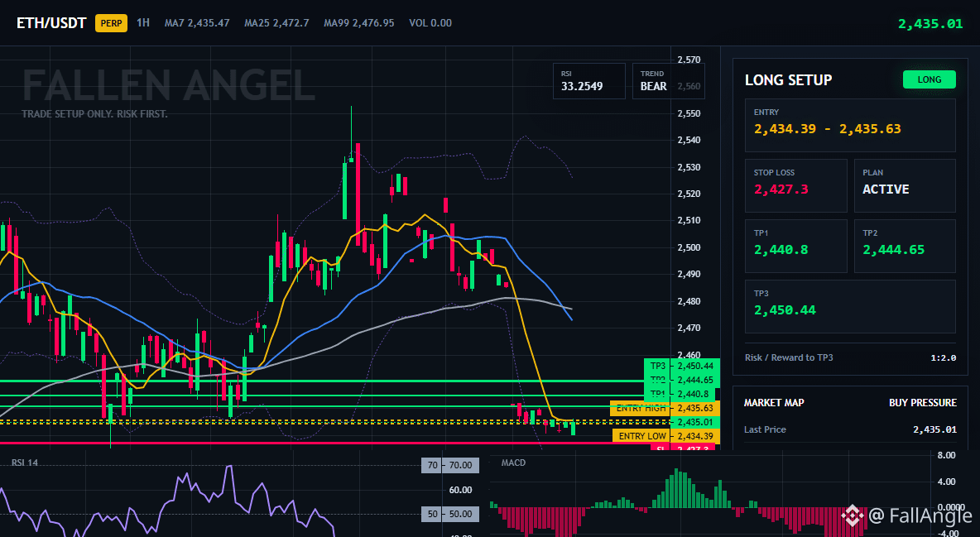The width and height of the screenshot is (980, 537).
Task: Click the MACD 8.00 axis label
Action: [x=946, y=455]
